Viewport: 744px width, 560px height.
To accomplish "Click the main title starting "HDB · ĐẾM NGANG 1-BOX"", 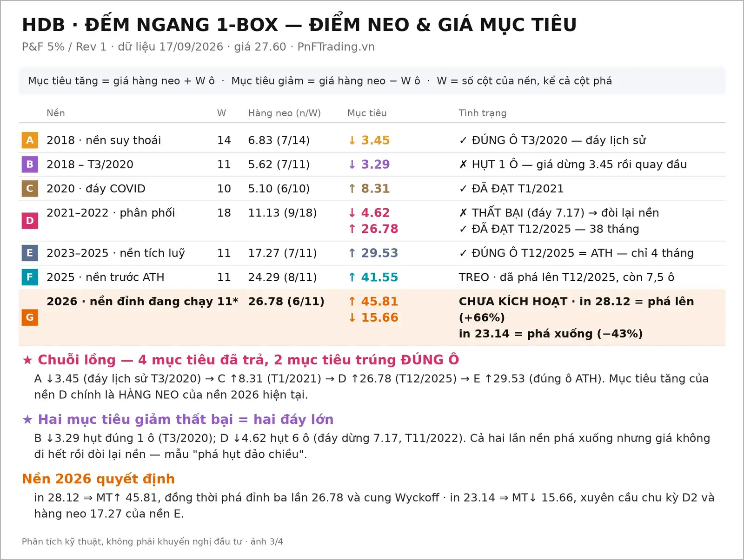I will pos(299,25).
